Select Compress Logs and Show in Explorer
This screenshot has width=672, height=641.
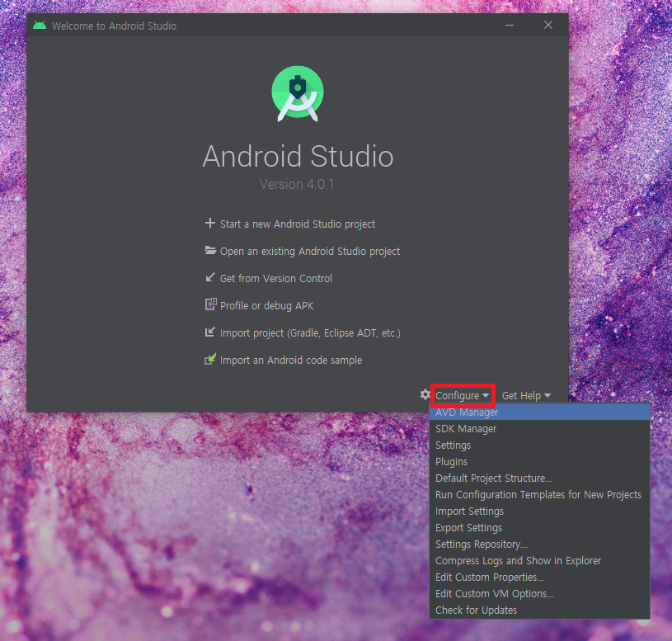click(539, 561)
